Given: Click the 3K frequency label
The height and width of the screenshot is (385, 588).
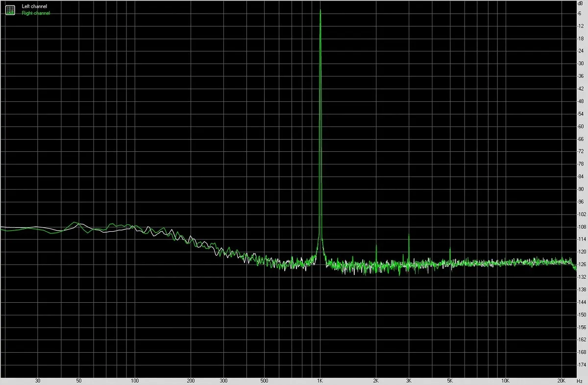Looking at the screenshot, I should tap(409, 380).
